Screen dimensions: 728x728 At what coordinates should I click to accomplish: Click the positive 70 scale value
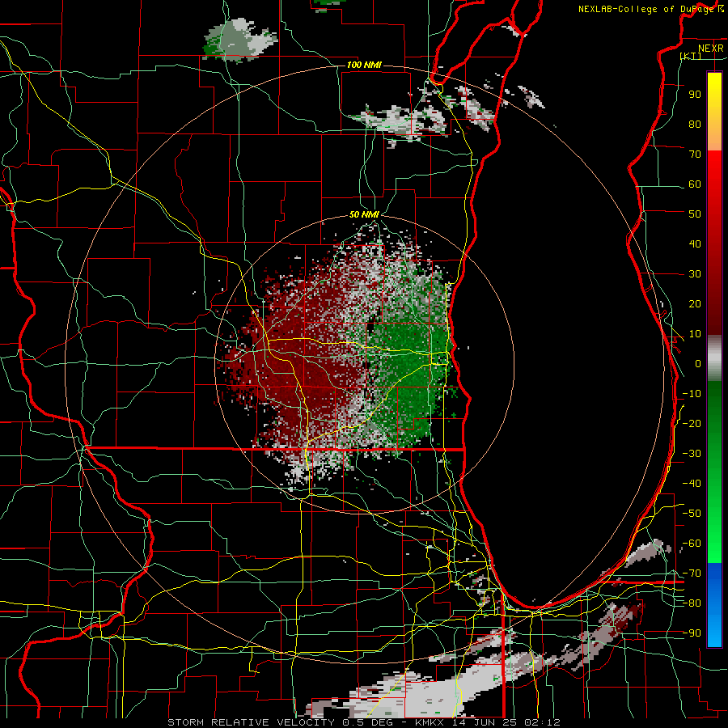click(695, 154)
